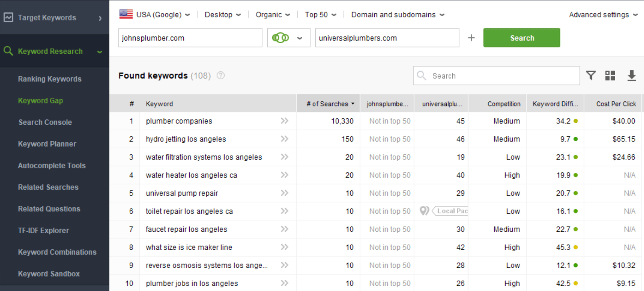Screen dimensions: 644x291
Task: Click the double-arrow icon beside plumber companies
Action: (x=285, y=121)
